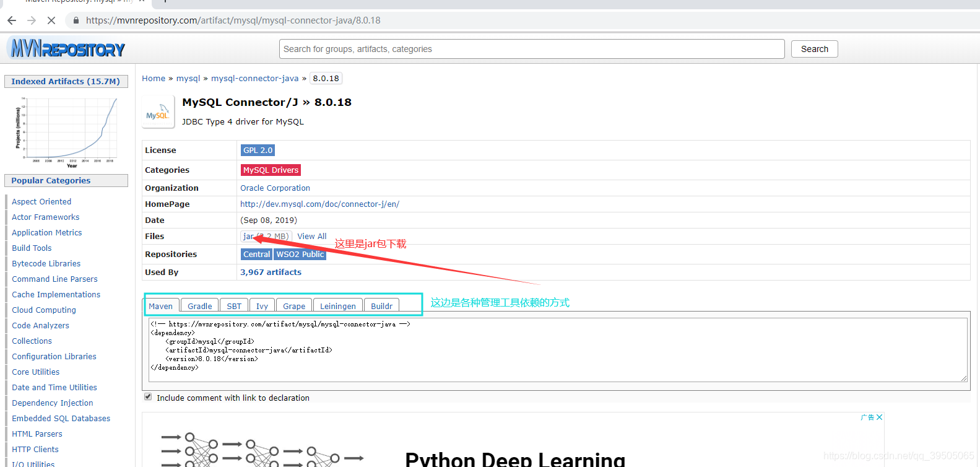Open the mysql-connector-java breadcrumb link
The width and height of the screenshot is (980, 467).
254,79
